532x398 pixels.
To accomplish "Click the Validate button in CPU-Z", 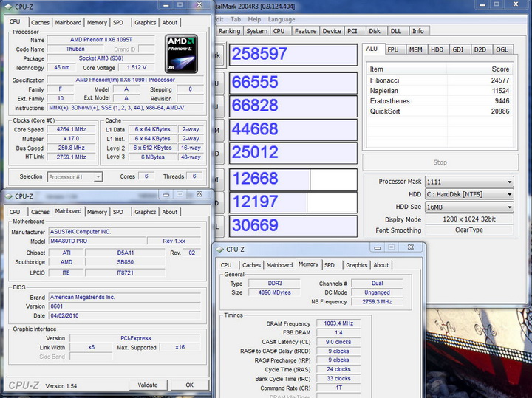I will tap(148, 385).
